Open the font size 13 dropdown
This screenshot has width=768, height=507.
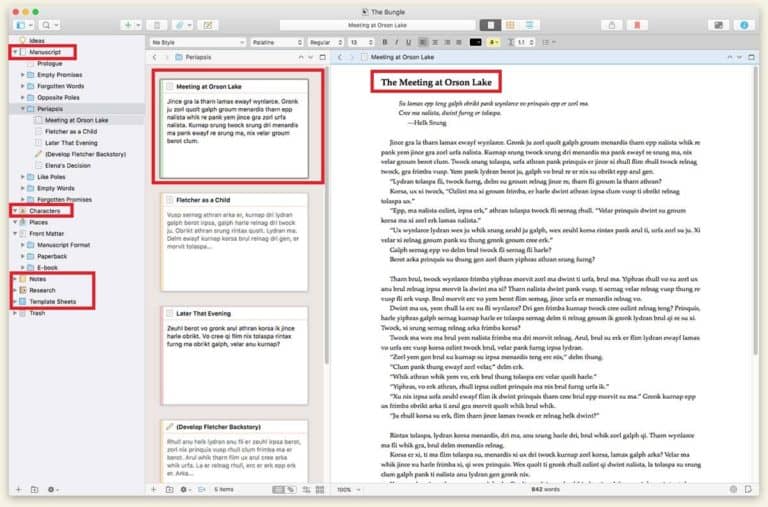(x=361, y=43)
